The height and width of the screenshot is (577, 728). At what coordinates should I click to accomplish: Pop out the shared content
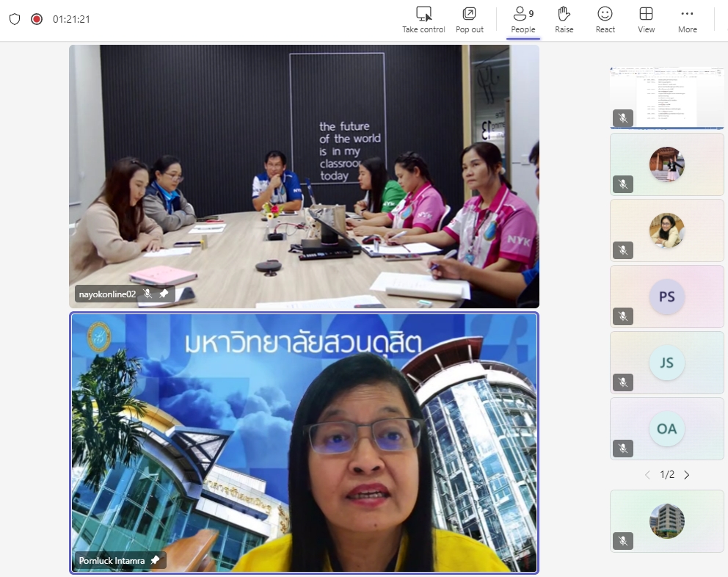coord(470,20)
